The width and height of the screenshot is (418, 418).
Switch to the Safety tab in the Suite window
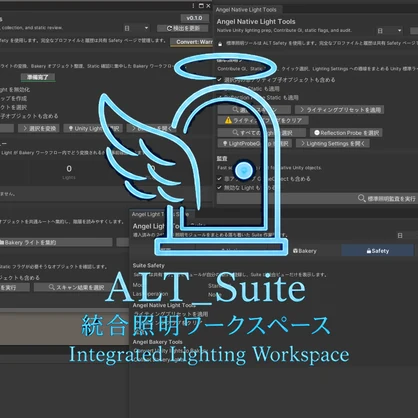pyautogui.click(x=378, y=251)
